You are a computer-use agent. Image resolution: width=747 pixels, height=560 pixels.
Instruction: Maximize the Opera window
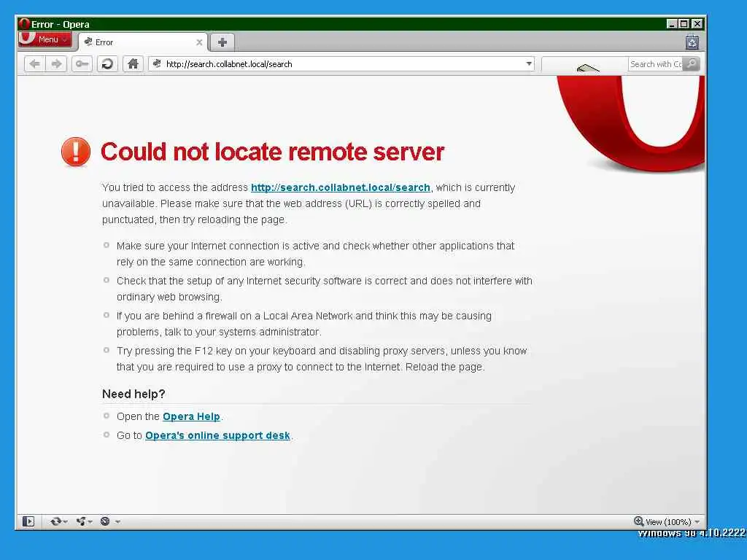point(684,24)
